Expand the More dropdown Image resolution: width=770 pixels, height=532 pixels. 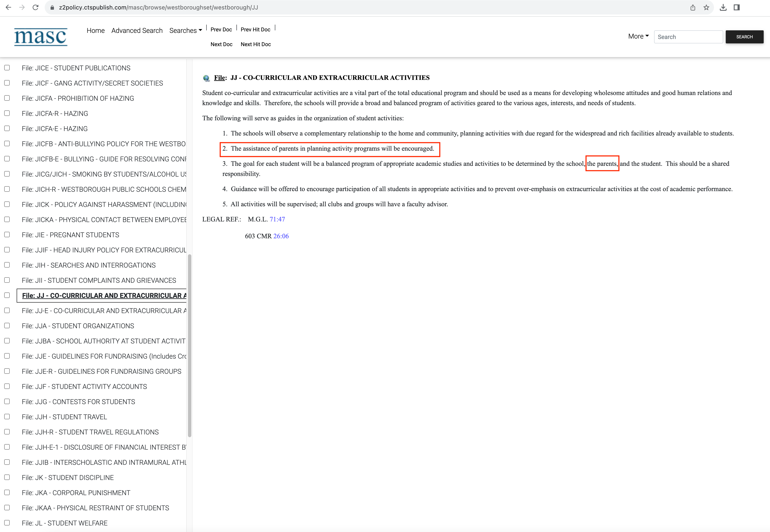[638, 36]
